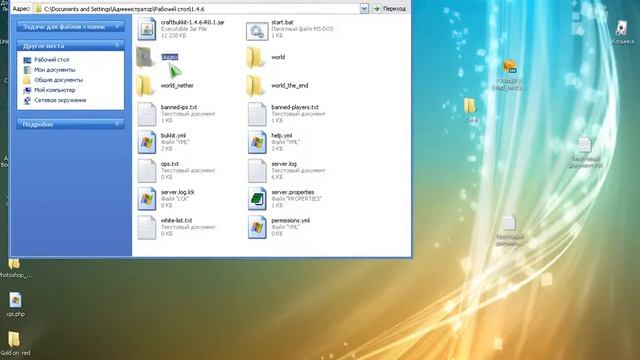Viewport: 640px width, 360px height.
Task: Select the white-list.txt file icon
Action: [147, 227]
